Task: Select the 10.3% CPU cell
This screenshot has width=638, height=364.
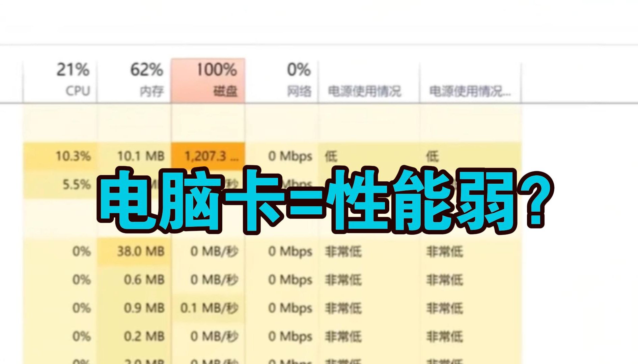Action: coord(60,156)
